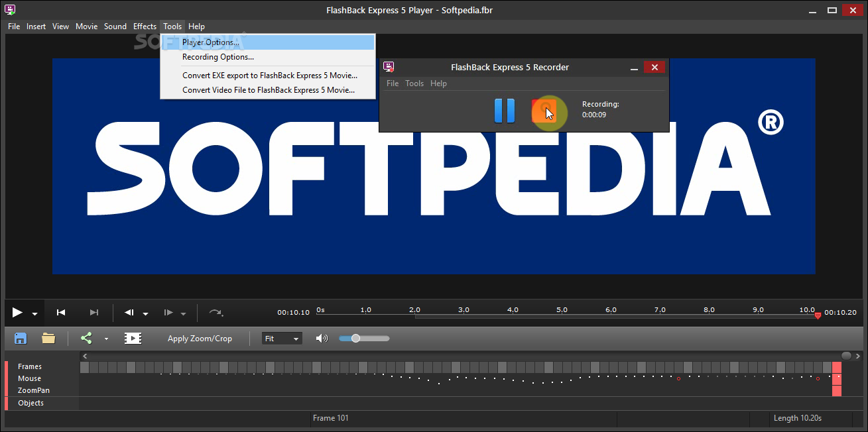Close the FlashBack Express 5 Recorder window
The width and height of the screenshot is (868, 432).
tap(654, 67)
